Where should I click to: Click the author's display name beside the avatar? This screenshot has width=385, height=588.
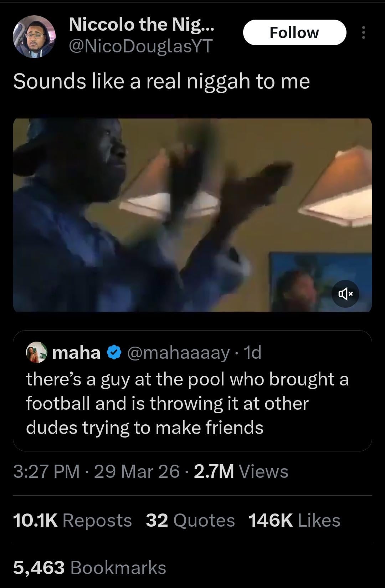click(141, 24)
